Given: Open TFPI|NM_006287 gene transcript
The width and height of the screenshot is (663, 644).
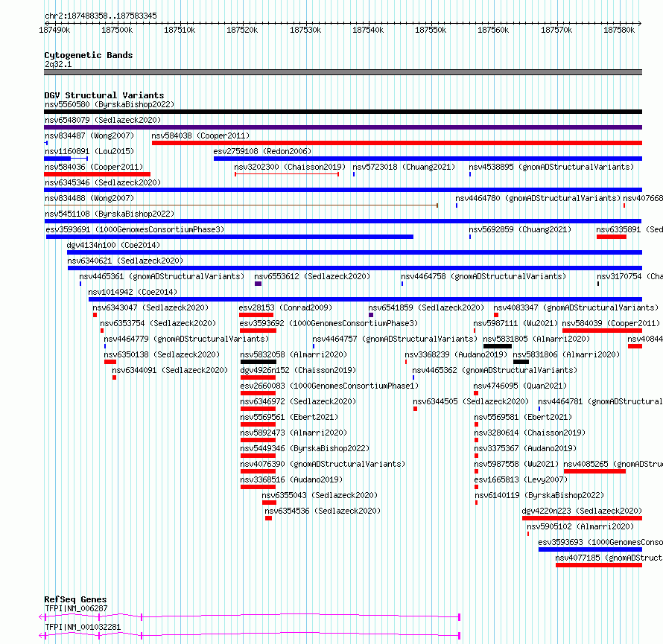Looking at the screenshot, I should click(x=250, y=617).
